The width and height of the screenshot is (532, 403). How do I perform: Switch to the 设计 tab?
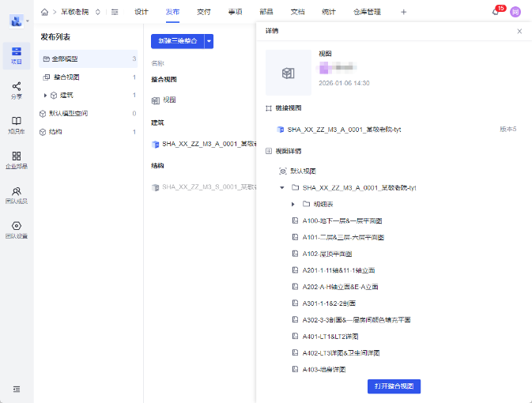tap(141, 12)
